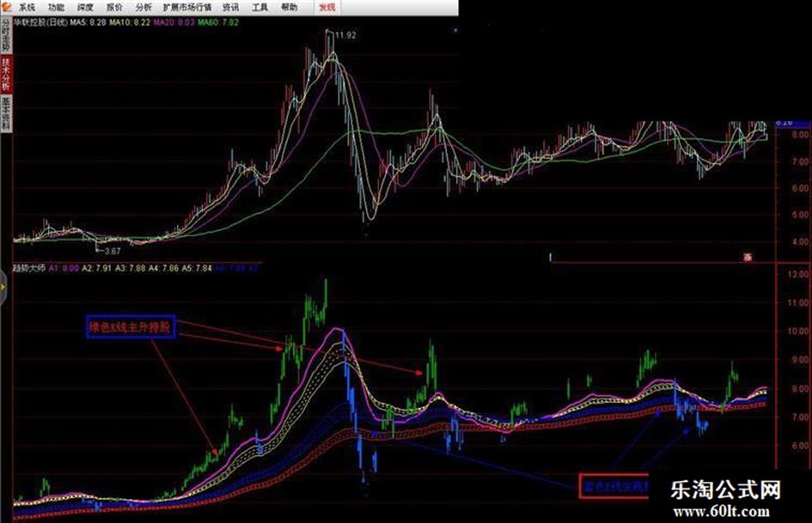Click the 11.92 high price label
The height and width of the screenshot is (523, 812).
[x=345, y=36]
